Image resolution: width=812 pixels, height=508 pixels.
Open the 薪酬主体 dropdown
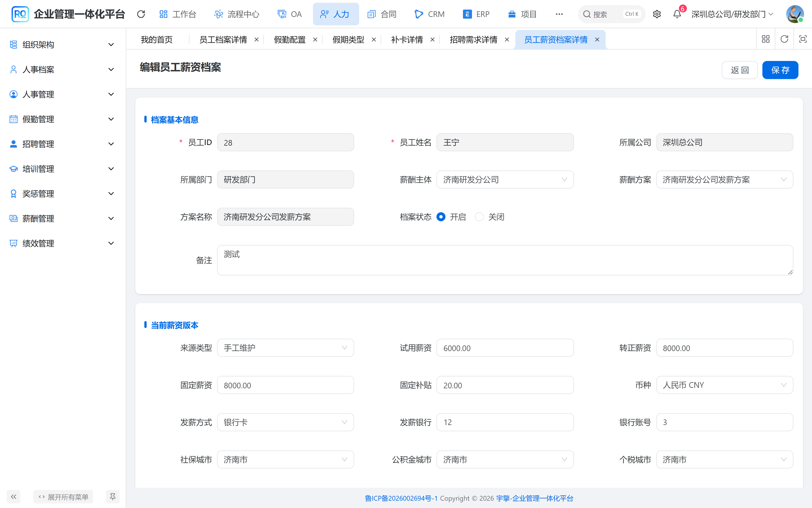505,180
